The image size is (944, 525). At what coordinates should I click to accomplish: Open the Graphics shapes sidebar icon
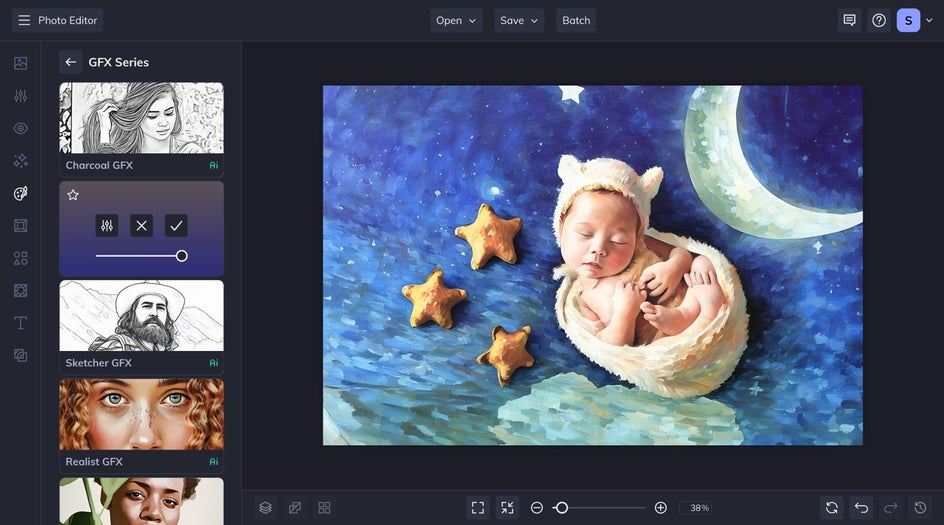click(x=20, y=258)
